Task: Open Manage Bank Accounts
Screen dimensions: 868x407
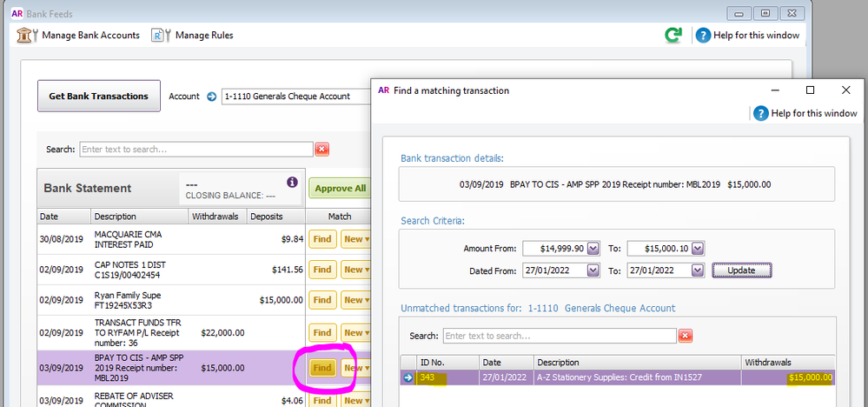Action: (x=77, y=36)
